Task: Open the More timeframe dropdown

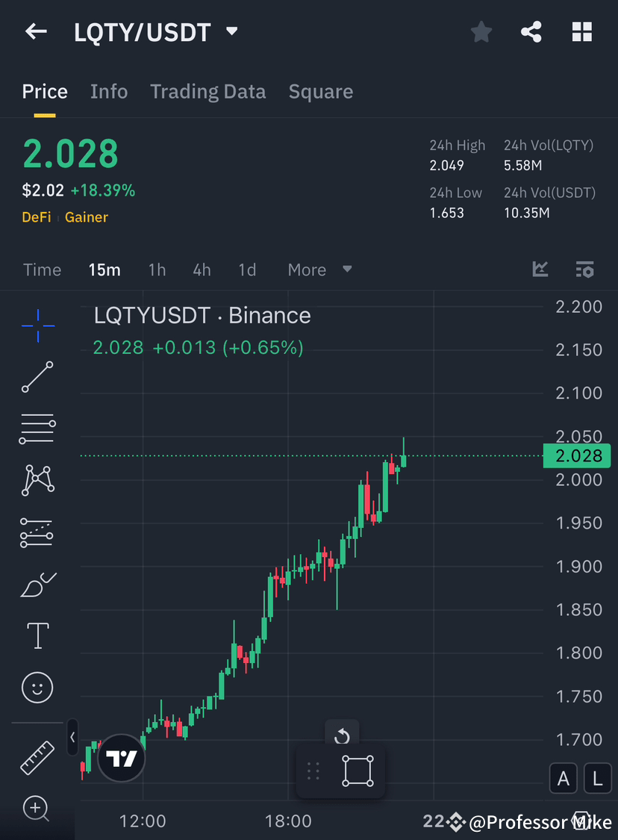Action: (319, 270)
